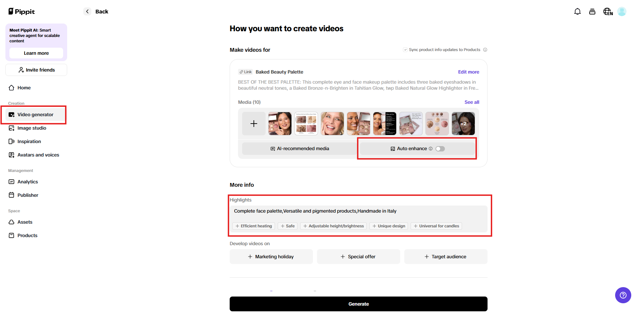Image resolution: width=644 pixels, height=314 pixels.
Task: Open Avatars and voices
Action: pyautogui.click(x=38, y=155)
